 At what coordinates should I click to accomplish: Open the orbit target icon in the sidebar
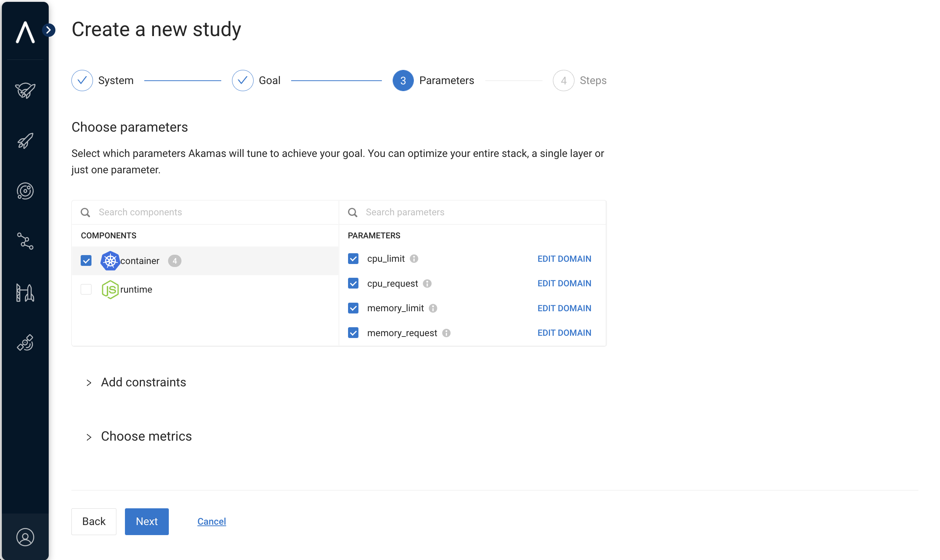click(25, 192)
